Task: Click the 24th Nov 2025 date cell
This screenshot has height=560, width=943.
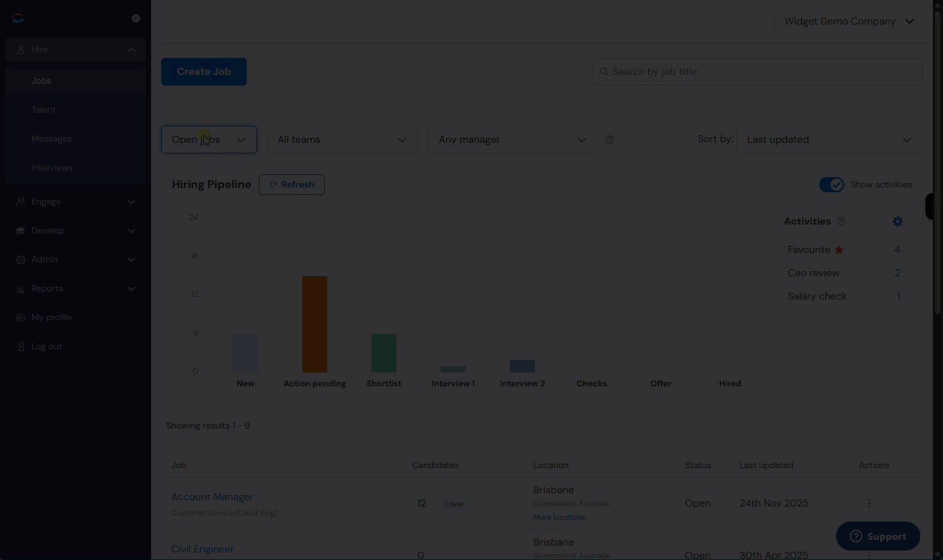Action: 774,503
